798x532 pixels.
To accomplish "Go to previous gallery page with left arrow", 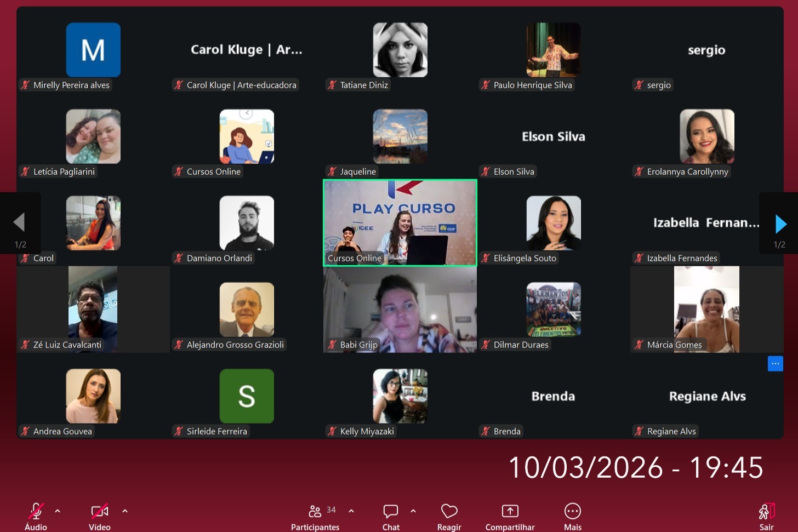I will (x=19, y=222).
